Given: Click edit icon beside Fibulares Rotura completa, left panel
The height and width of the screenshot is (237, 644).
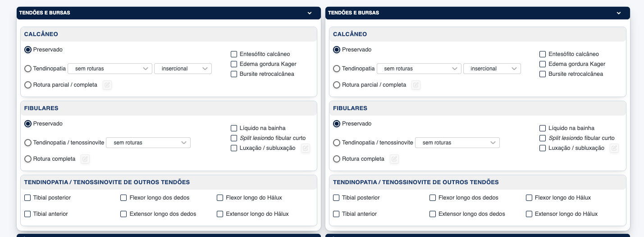Looking at the screenshot, I should click(85, 159).
